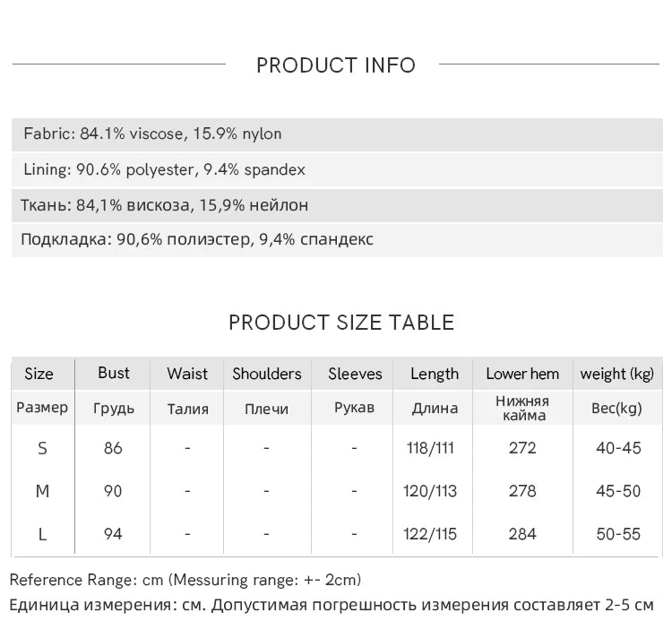The height and width of the screenshot is (638, 672).
Task: Select the size M row label
Action: tap(42, 491)
